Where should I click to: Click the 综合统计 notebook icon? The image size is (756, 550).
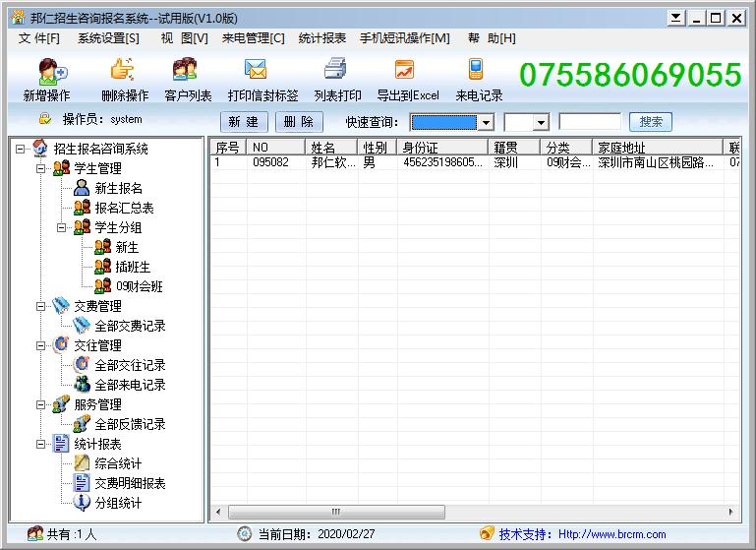point(82,463)
